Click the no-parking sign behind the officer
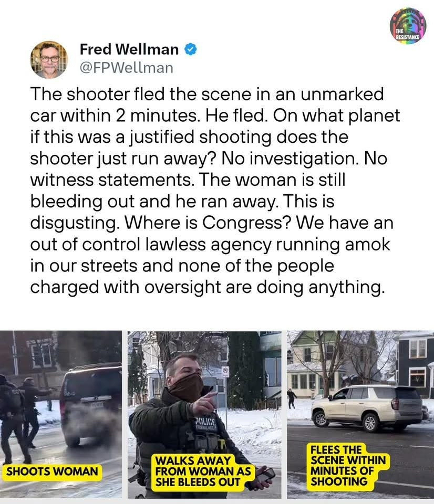The height and width of the screenshot is (504, 434). (225, 371)
